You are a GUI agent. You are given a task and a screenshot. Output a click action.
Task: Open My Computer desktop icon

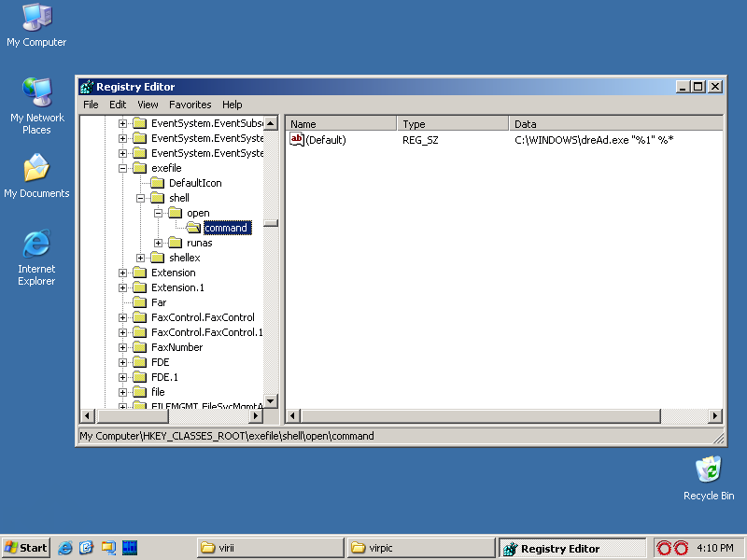[36, 25]
